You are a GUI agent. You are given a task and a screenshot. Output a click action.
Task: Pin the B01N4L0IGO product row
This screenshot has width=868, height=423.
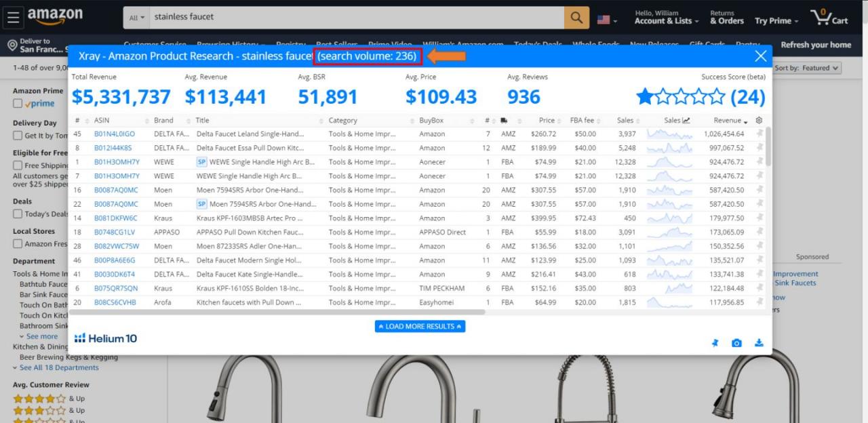tap(759, 134)
